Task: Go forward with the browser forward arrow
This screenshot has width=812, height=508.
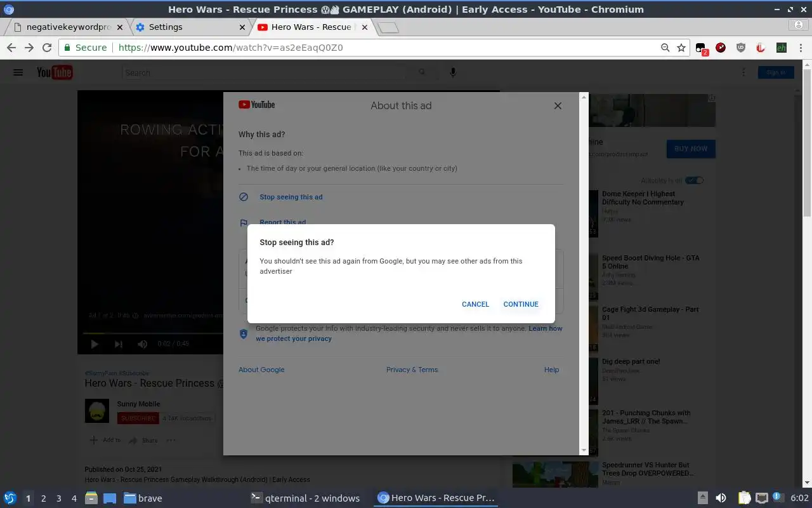Action: tap(29, 48)
